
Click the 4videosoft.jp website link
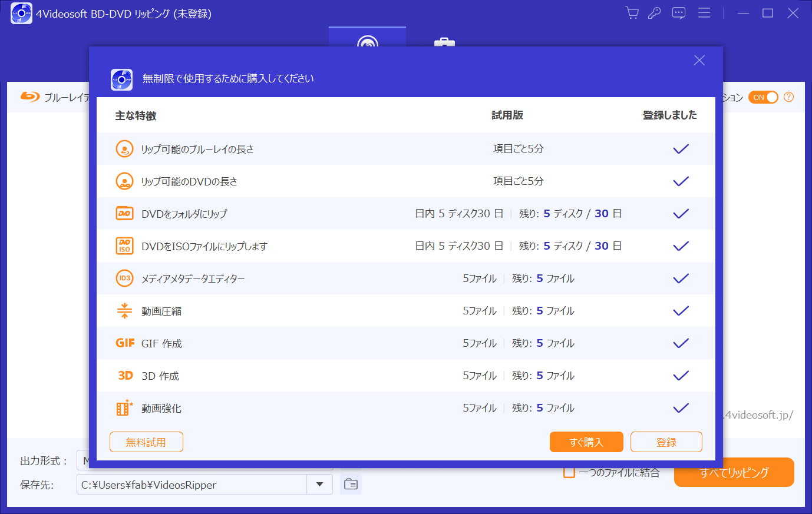[758, 415]
